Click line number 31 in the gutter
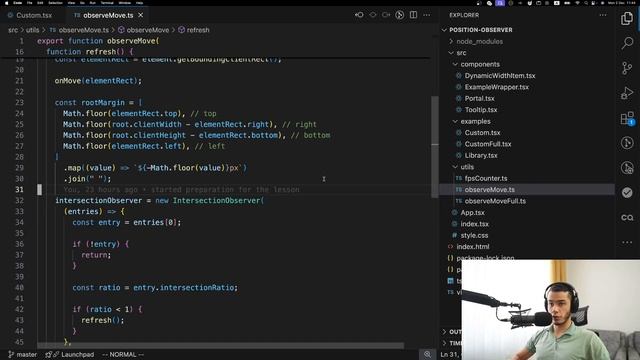Image resolution: width=640 pixels, height=360 pixels. [x=19, y=189]
